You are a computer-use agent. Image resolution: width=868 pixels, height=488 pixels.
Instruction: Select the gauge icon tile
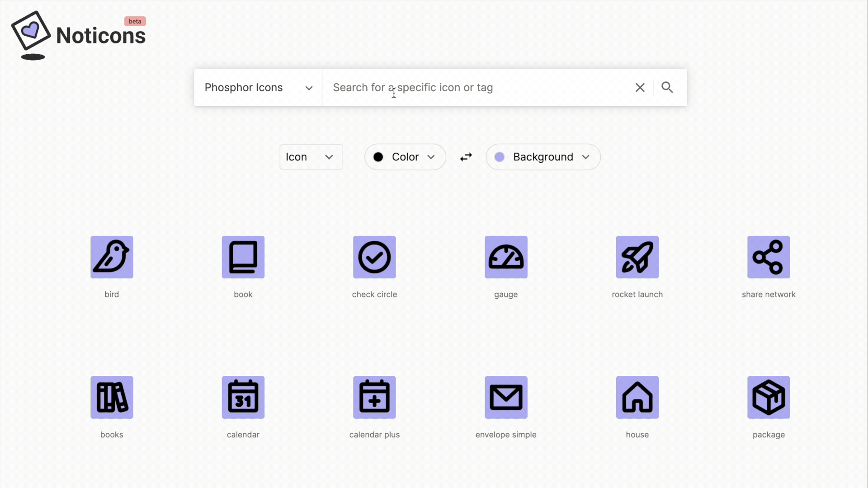[x=506, y=257]
